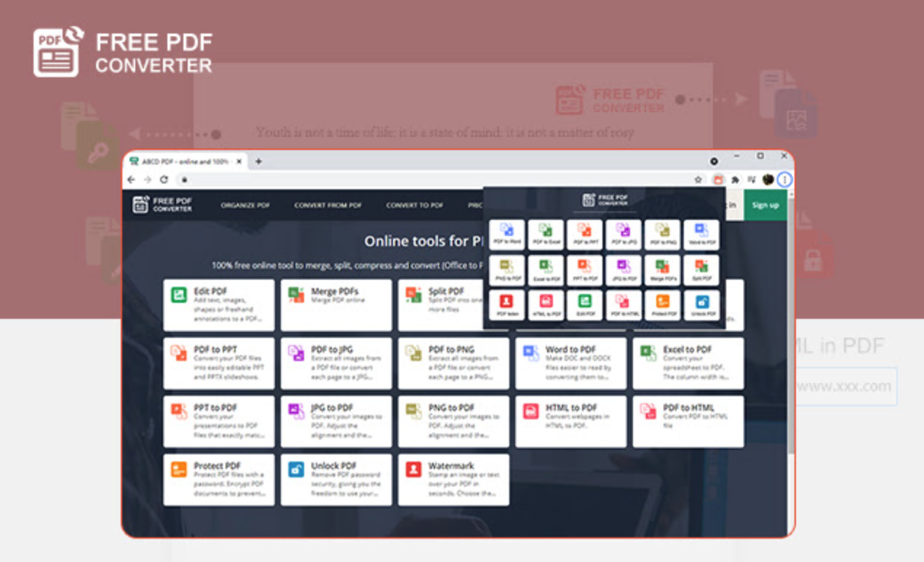Open the ORGANIZE PDF menu

(x=245, y=205)
